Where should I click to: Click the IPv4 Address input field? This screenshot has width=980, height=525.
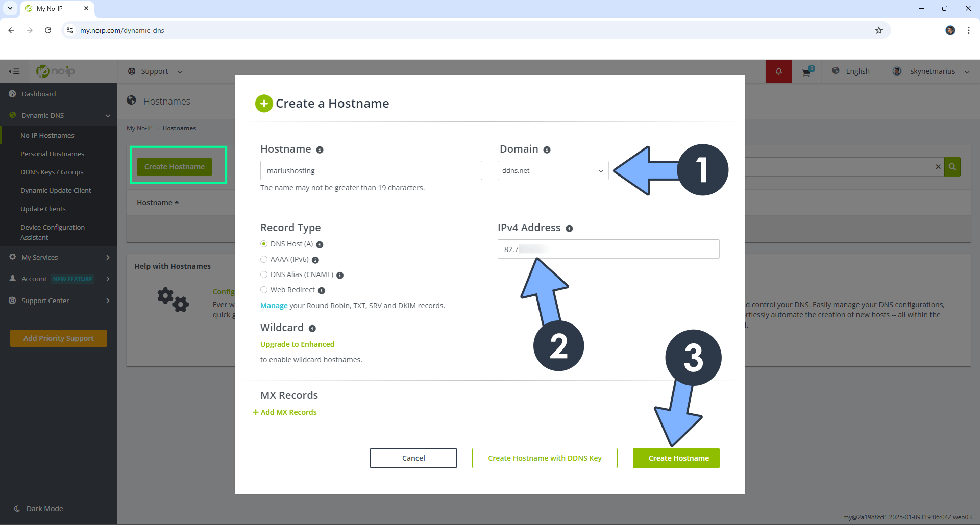[608, 249]
